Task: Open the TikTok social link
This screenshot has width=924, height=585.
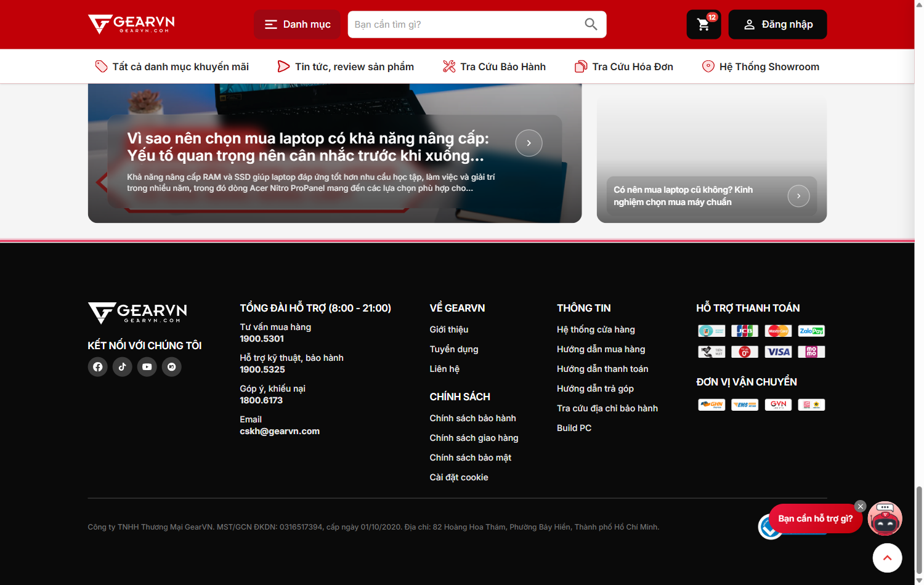Action: 122,367
